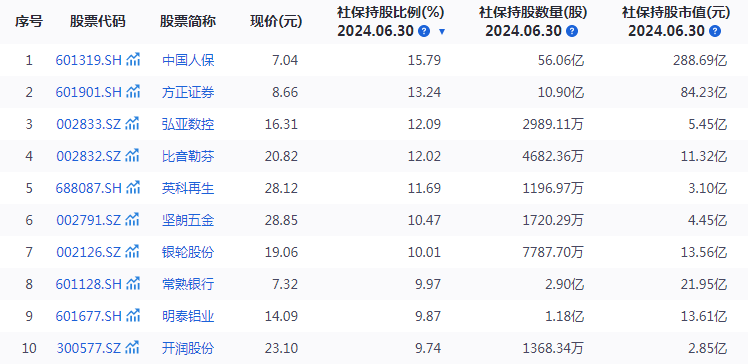The image size is (748, 364).
Task: Open chart icon beside 002126.SZ
Action: click(x=132, y=251)
